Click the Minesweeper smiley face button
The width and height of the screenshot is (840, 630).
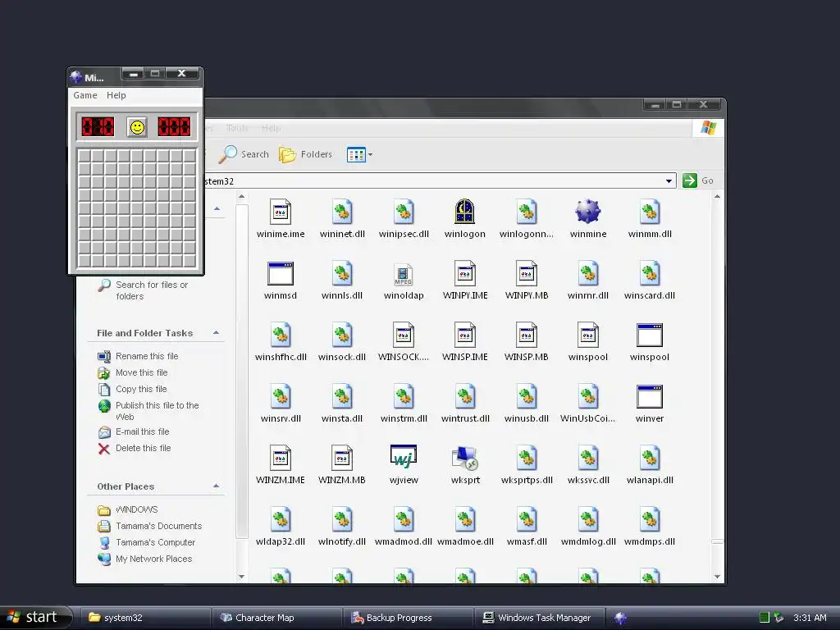click(x=137, y=127)
